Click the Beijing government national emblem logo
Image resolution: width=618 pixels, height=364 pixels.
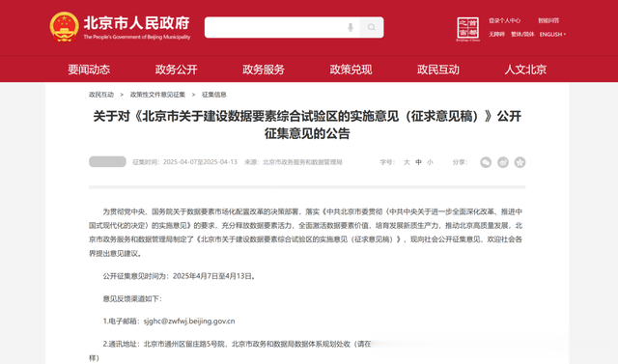(x=64, y=27)
